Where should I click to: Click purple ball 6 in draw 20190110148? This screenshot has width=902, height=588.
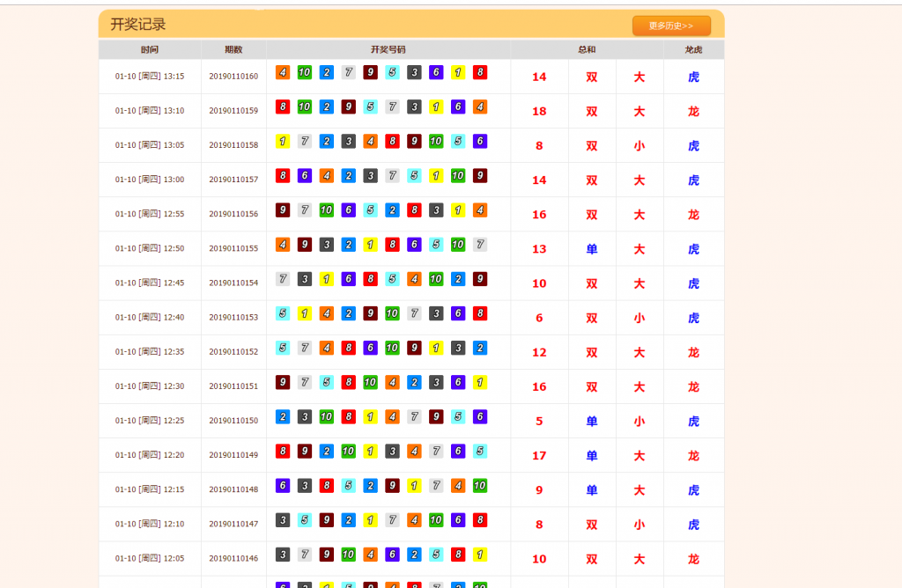click(x=283, y=485)
